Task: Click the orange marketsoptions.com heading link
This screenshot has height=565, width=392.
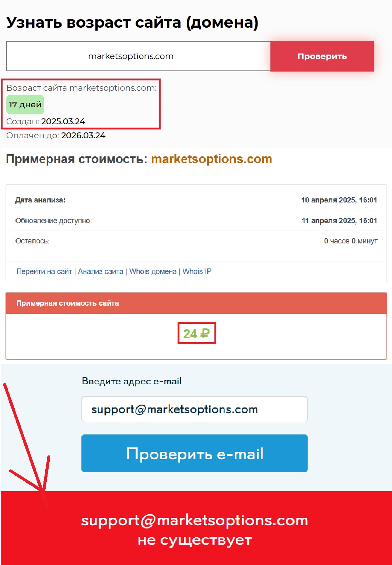Action: (x=211, y=159)
